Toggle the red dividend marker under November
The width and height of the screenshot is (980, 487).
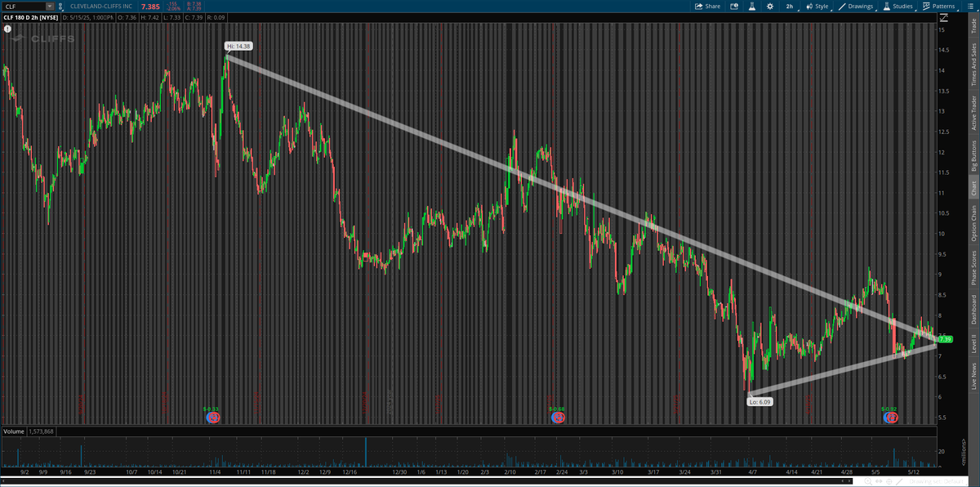tap(214, 417)
